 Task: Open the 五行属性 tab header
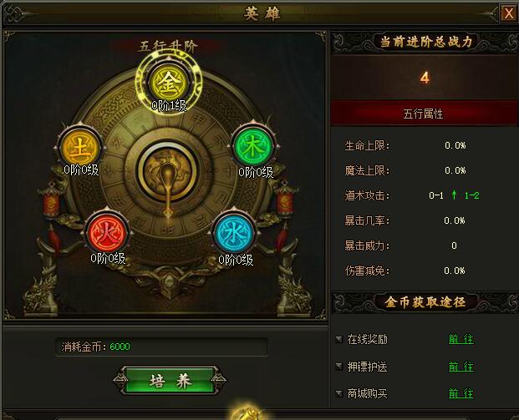424,114
